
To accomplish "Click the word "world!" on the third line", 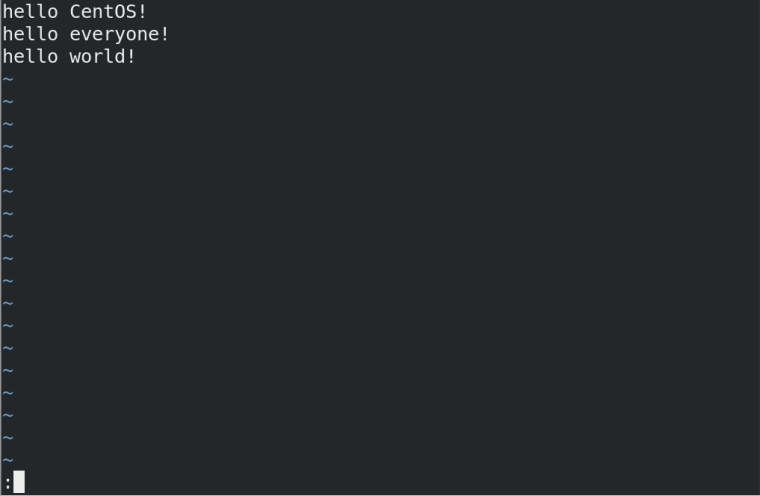I will click(102, 56).
